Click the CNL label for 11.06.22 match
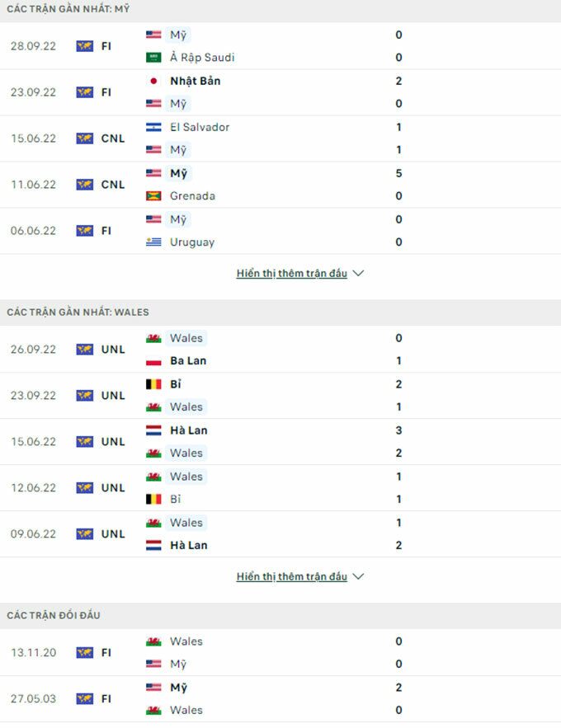Viewport: 561px width, 728px height. [113, 185]
